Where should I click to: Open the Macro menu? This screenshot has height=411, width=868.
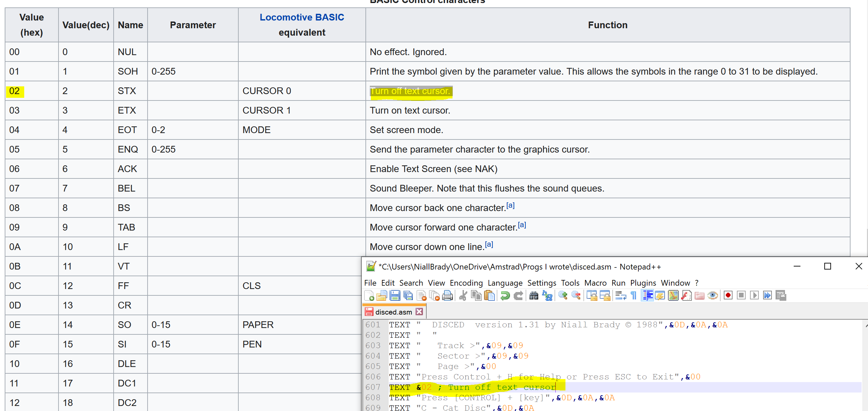click(x=595, y=283)
